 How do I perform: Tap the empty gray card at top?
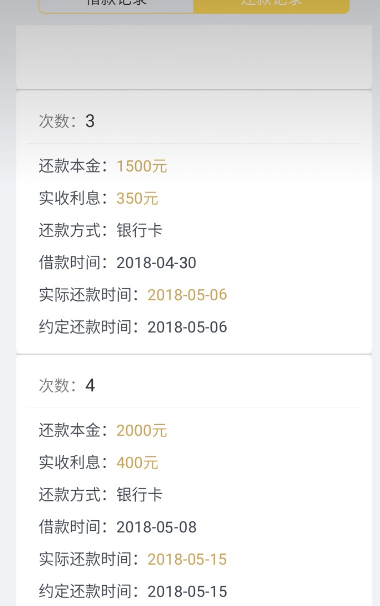point(194,56)
